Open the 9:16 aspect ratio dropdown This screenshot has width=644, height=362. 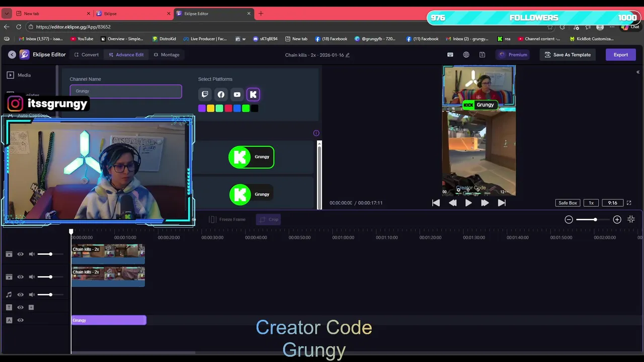[612, 203]
